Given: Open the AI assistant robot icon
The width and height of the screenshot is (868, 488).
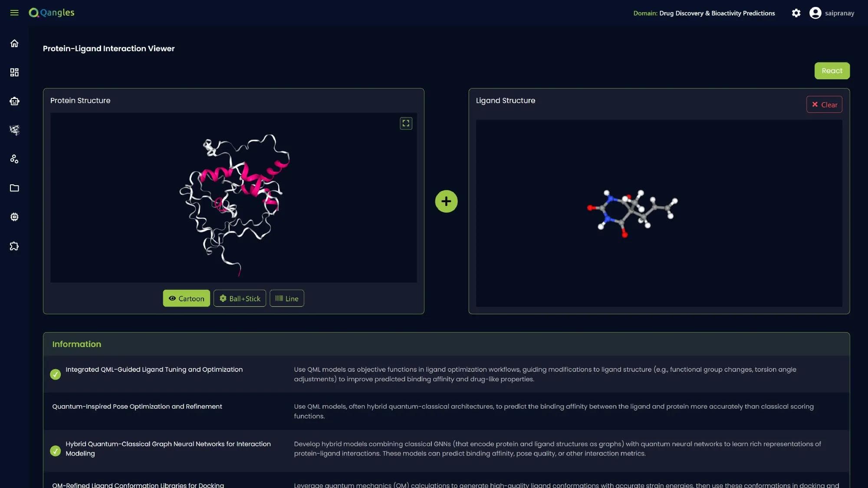Looking at the screenshot, I should (x=14, y=101).
